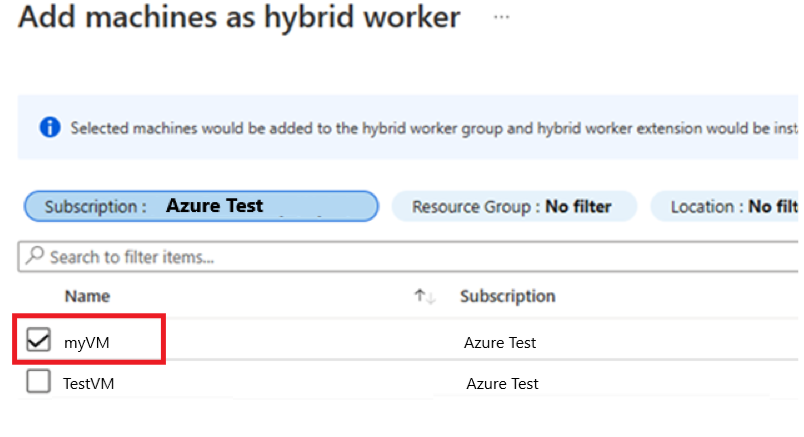Click 'Azure Test' value in Subscription pill

(x=214, y=206)
